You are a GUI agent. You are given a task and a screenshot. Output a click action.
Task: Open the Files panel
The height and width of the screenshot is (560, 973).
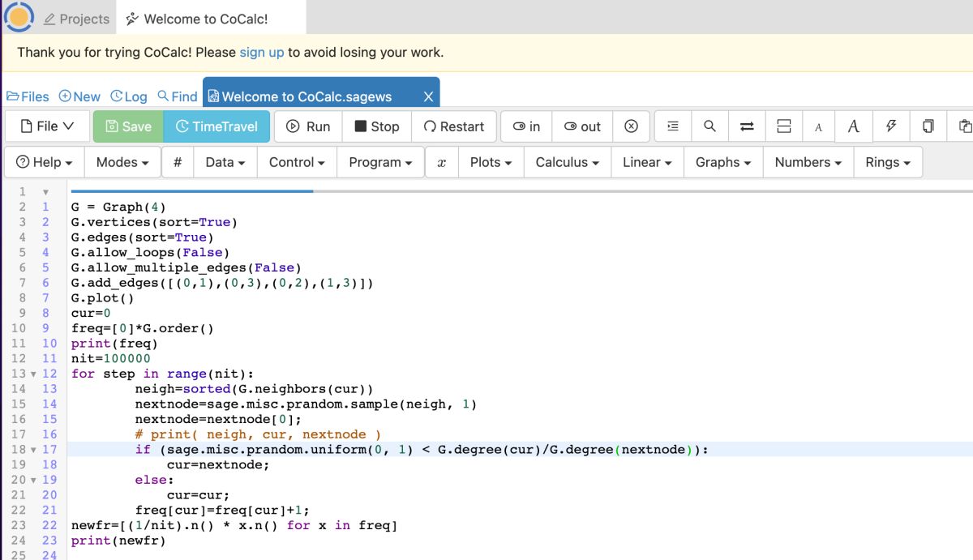pos(28,96)
